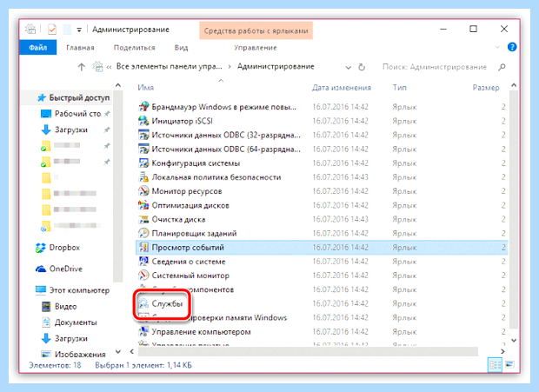539x392 pixels.
Task: Click file list scroll left arrow
Action: [x=131, y=351]
